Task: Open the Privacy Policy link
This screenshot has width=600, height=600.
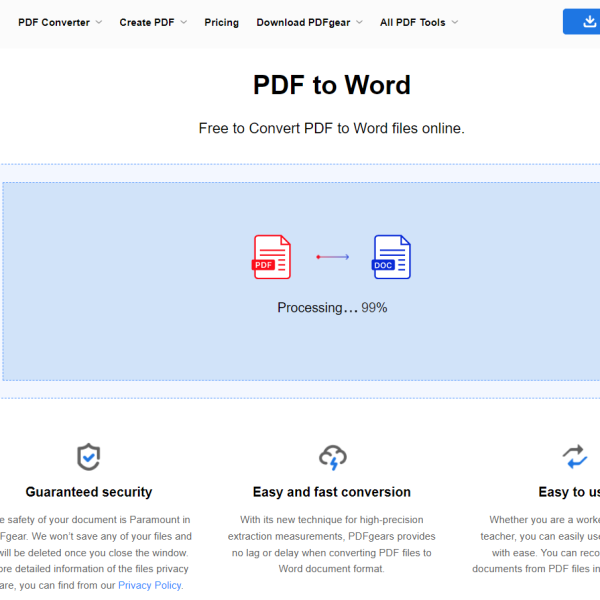Action: coord(150,585)
